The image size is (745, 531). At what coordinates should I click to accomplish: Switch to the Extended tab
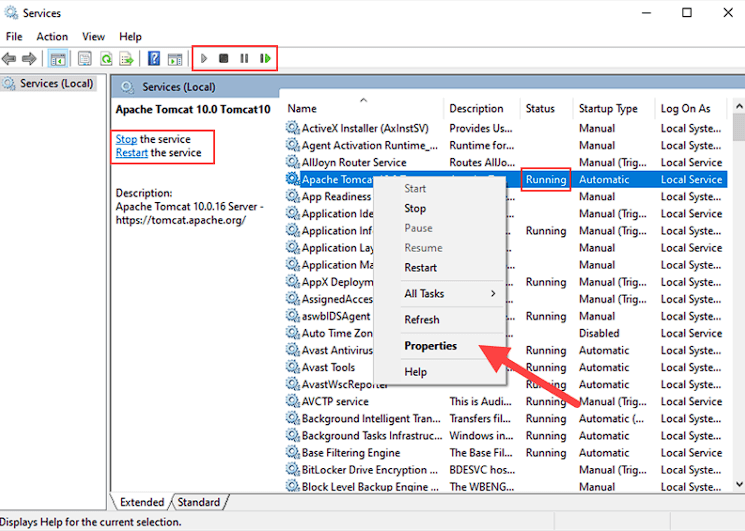click(142, 502)
